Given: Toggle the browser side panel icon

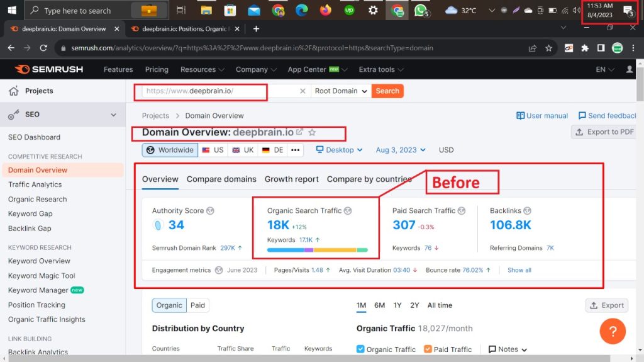Looking at the screenshot, I should [x=601, y=48].
